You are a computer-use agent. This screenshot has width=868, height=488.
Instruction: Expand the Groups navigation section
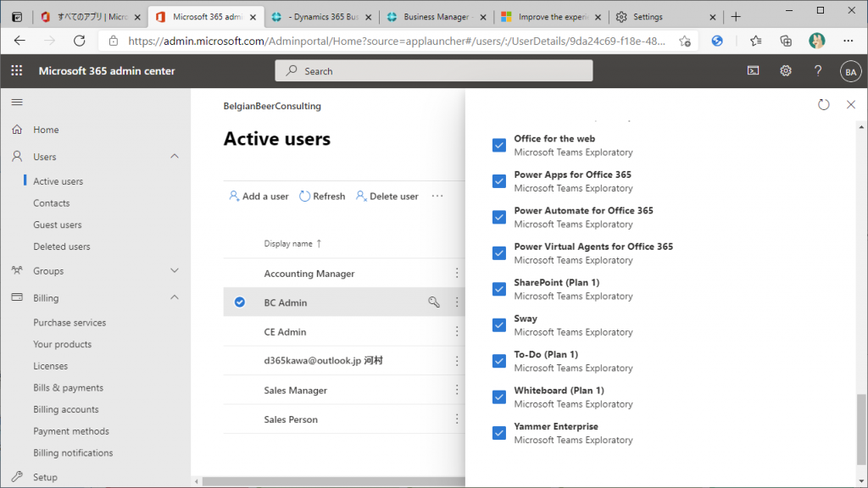(x=175, y=270)
